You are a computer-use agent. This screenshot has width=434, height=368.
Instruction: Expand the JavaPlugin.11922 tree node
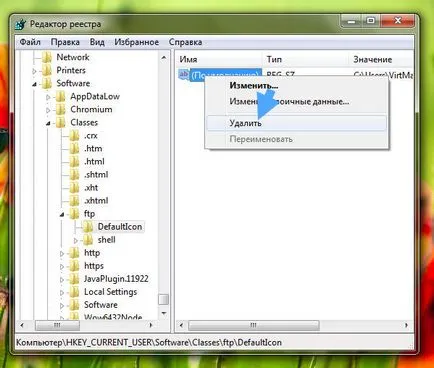click(62, 279)
